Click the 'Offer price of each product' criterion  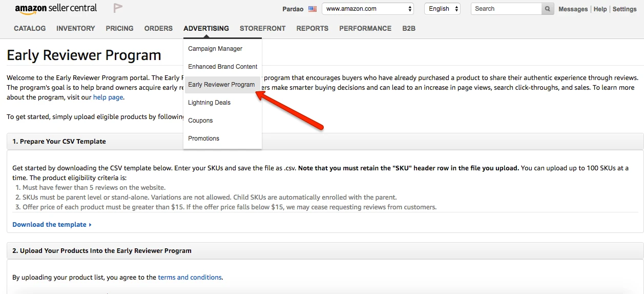pyautogui.click(x=229, y=207)
